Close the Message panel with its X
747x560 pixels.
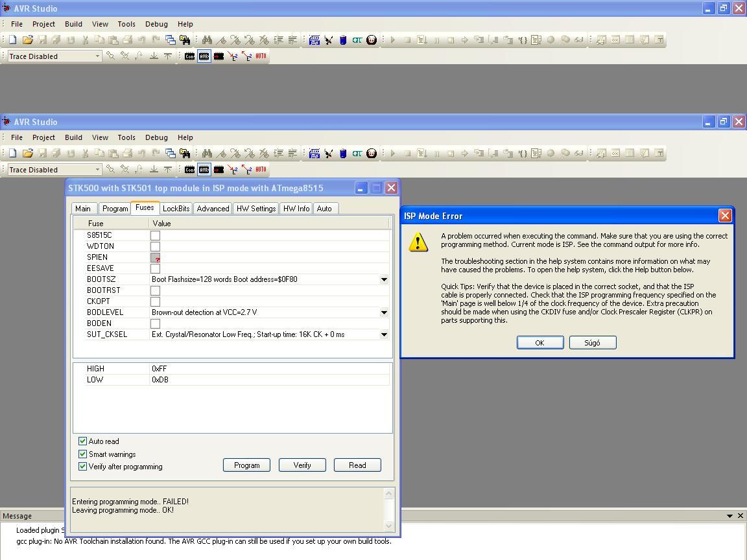pyautogui.click(x=741, y=516)
